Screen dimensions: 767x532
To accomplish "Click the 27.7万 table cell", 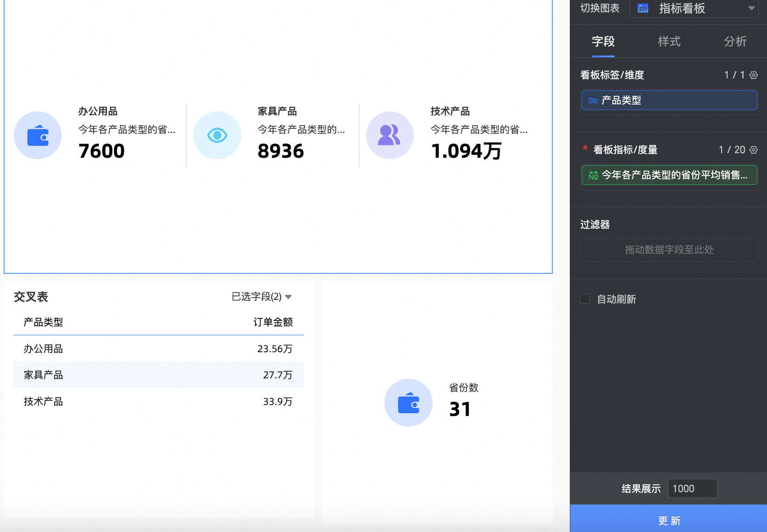I will coord(278,375).
